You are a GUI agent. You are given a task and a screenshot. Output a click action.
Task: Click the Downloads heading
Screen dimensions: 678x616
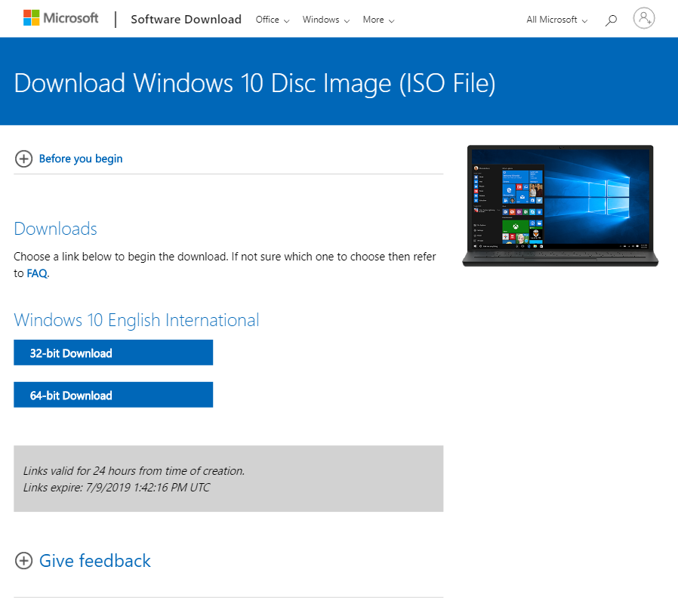pyautogui.click(x=55, y=229)
